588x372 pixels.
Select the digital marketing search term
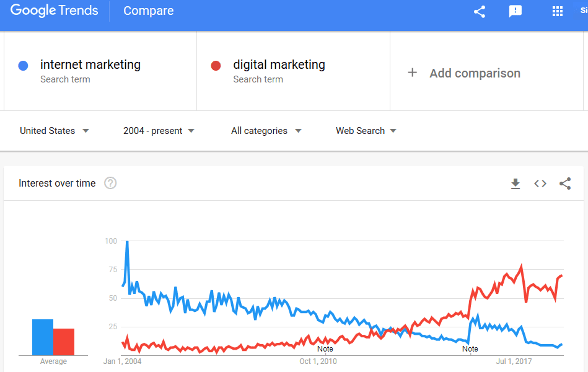[279, 64]
